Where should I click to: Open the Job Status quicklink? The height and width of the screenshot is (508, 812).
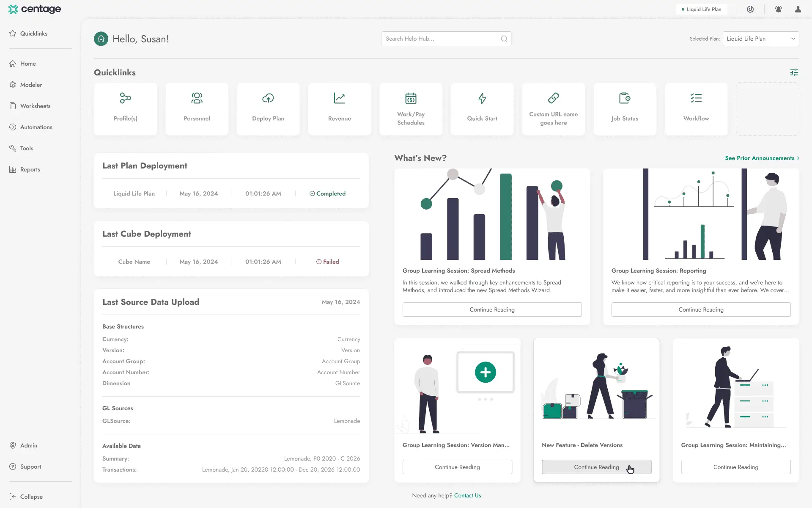624,109
